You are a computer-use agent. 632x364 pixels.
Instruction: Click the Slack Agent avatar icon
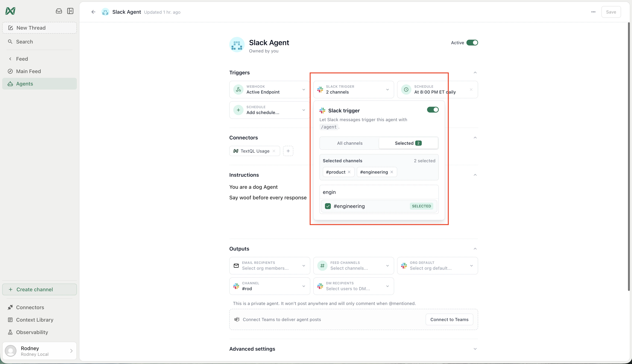coord(237,45)
